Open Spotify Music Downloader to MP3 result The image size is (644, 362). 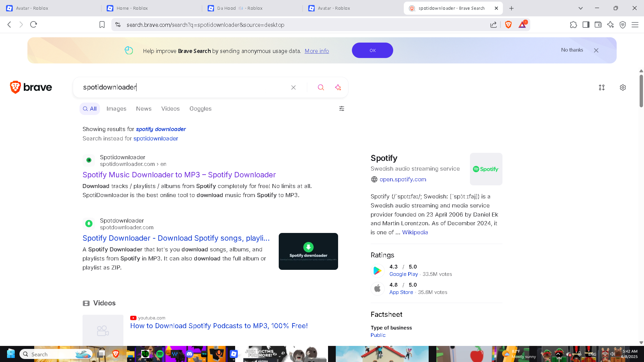pos(179,175)
